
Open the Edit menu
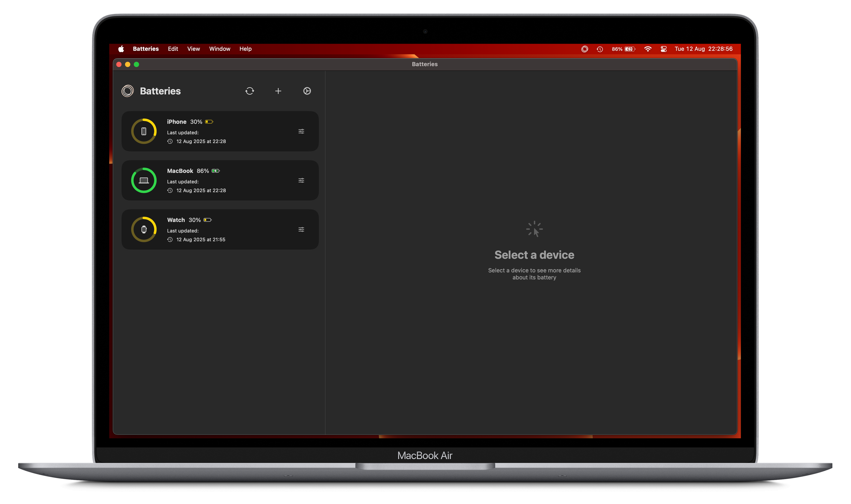pos(173,49)
